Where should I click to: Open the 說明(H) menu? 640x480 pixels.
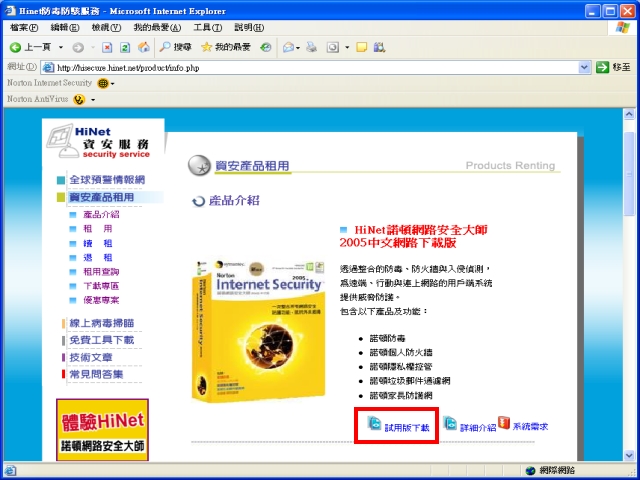coord(249,28)
